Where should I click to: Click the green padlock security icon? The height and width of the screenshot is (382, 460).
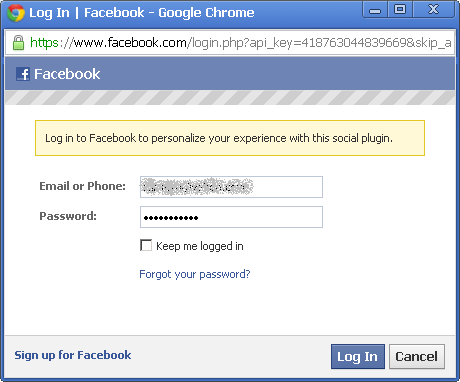pyautogui.click(x=18, y=43)
